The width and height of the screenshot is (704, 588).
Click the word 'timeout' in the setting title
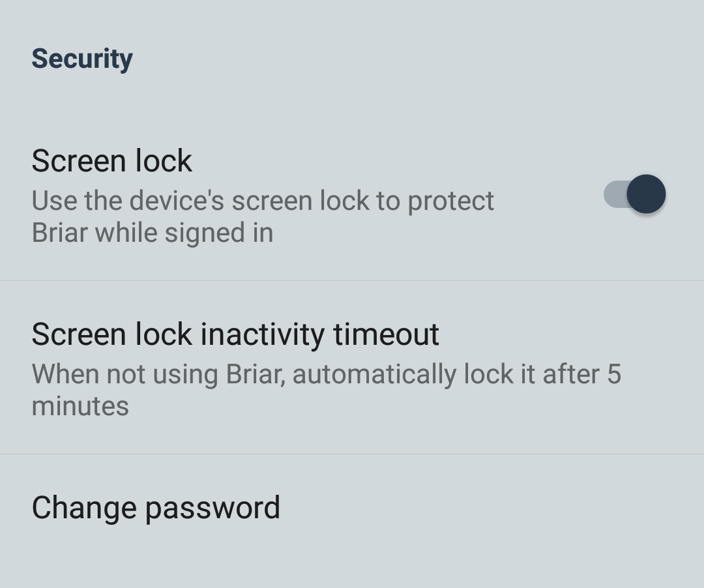[386, 334]
